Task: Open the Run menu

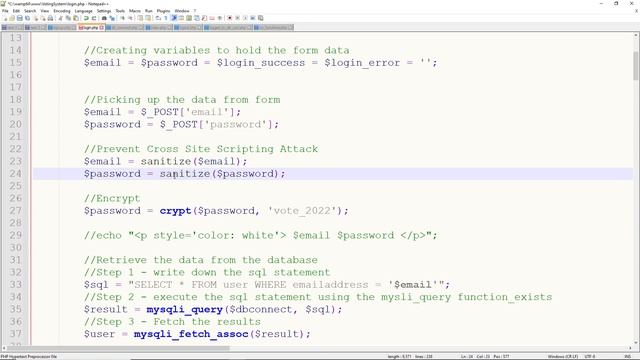Action: pos(149,11)
